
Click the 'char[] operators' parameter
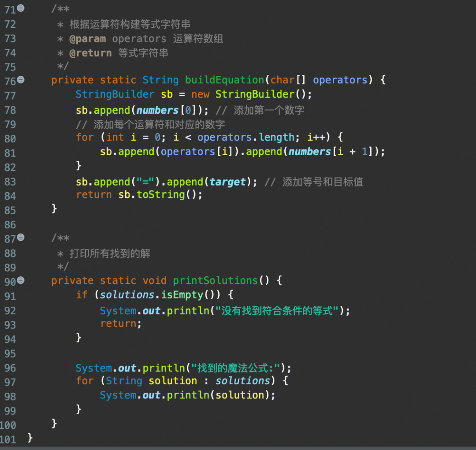[319, 80]
